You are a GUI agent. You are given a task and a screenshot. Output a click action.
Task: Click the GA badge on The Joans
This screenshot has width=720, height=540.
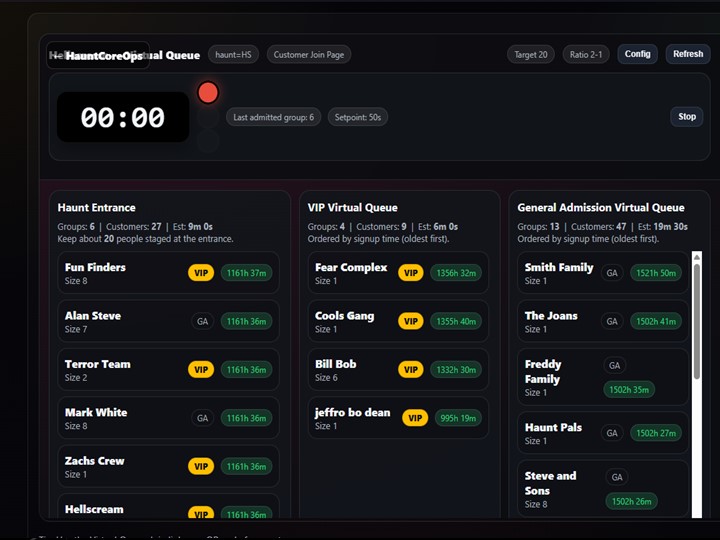click(x=612, y=321)
